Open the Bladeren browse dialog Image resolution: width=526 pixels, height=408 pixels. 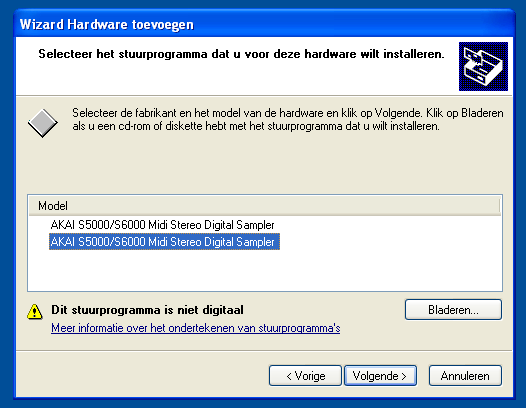[x=453, y=310]
